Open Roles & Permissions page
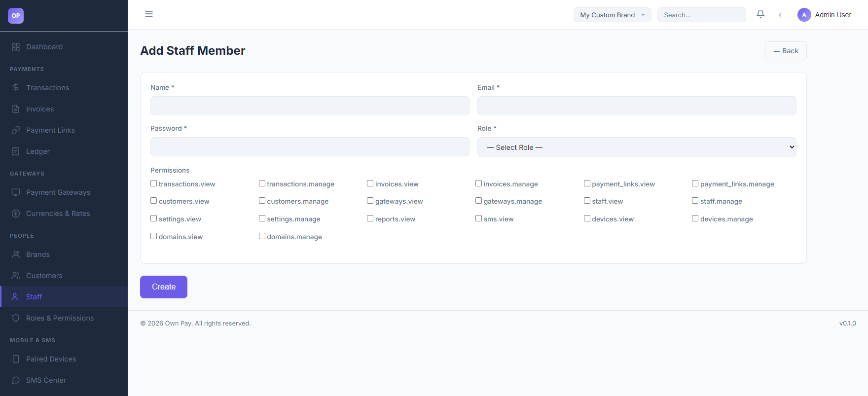This screenshot has width=868, height=396. tap(64, 318)
